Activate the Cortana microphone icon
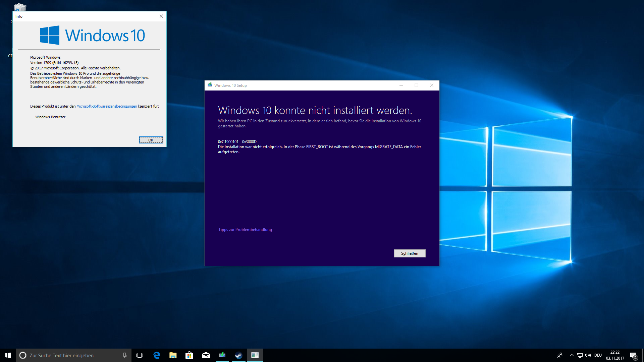 click(124, 355)
